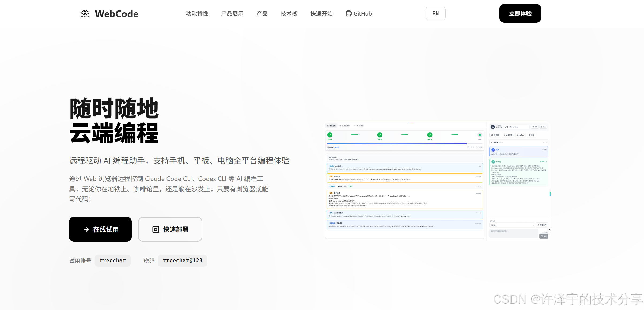Screen dimensions: 644x310
Task: Open the 功能特性 nav menu item
Action: [197, 13]
